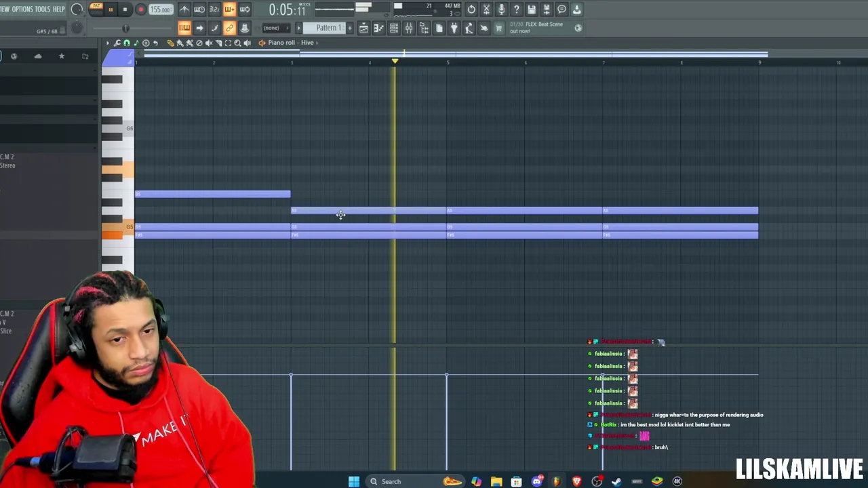The image size is (868, 488).
Task: Select the piano roll playback speaker tool
Action: click(247, 43)
